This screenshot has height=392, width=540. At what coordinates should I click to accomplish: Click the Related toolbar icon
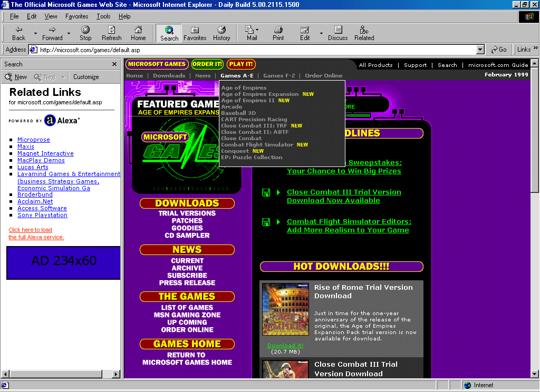[x=364, y=30]
